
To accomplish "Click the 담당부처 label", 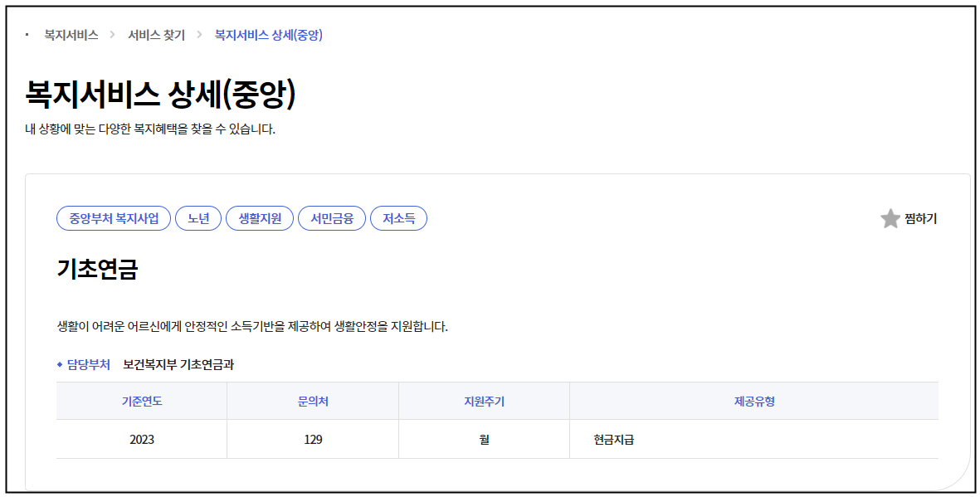I will [88, 364].
